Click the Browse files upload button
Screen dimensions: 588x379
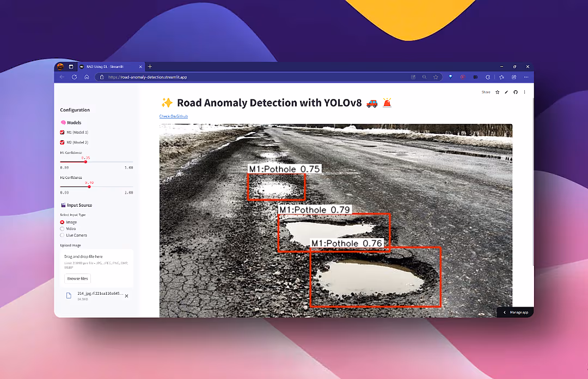coord(77,278)
